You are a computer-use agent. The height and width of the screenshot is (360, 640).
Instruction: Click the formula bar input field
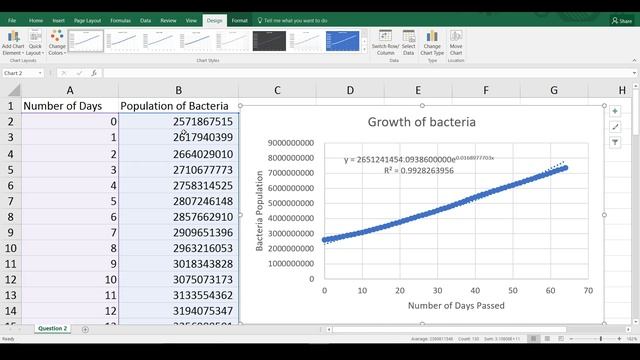(367, 73)
